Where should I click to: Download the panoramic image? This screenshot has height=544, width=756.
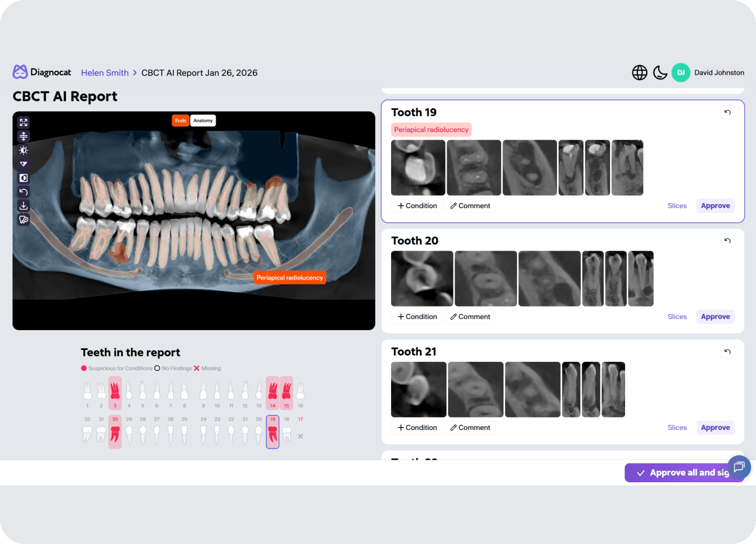24,206
